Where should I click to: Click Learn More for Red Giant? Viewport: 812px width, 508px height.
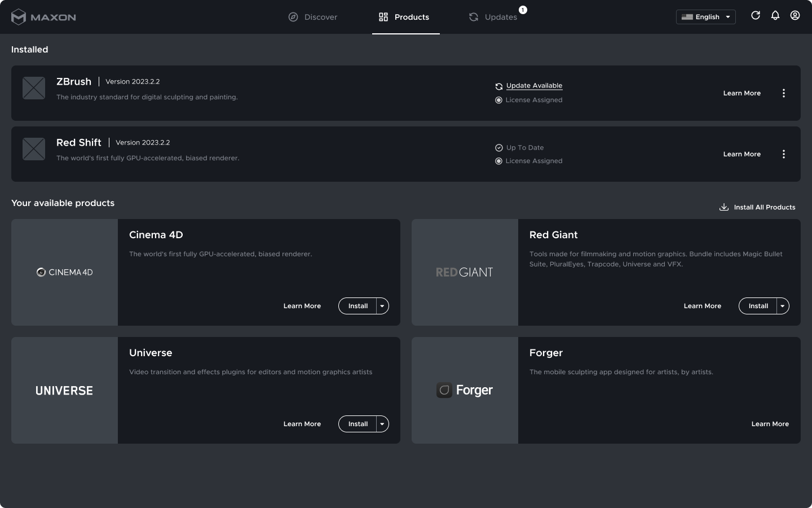tap(703, 306)
